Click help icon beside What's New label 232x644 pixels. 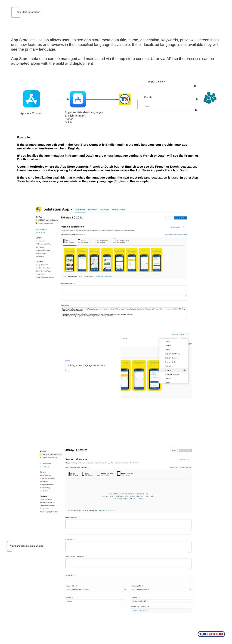tap(86, 556)
